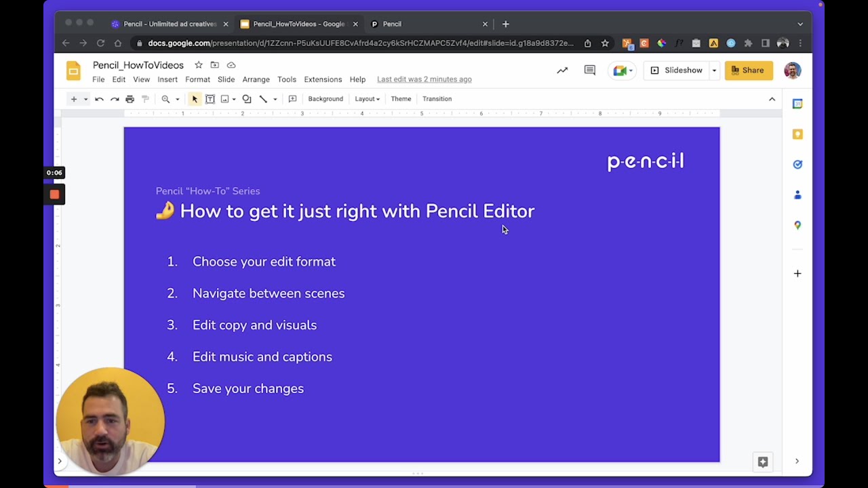Check the cloud document status icon
This screenshot has height=488, width=868.
[231, 65]
